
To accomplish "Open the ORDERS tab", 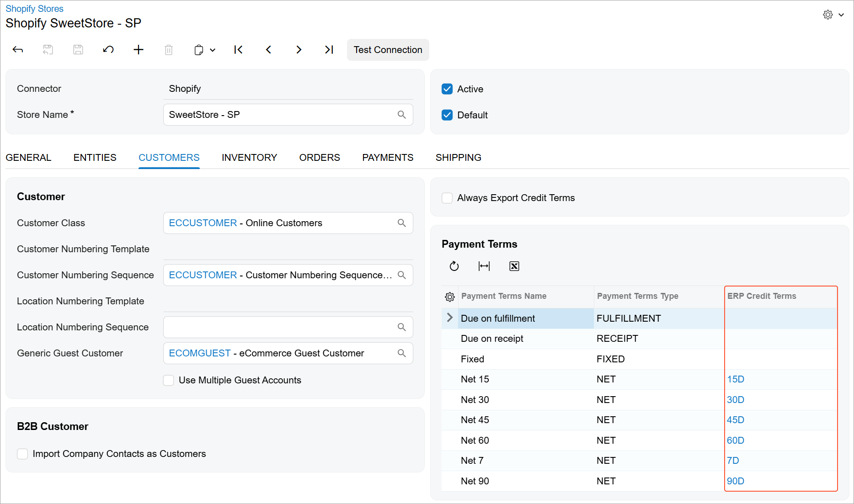I will (x=320, y=158).
